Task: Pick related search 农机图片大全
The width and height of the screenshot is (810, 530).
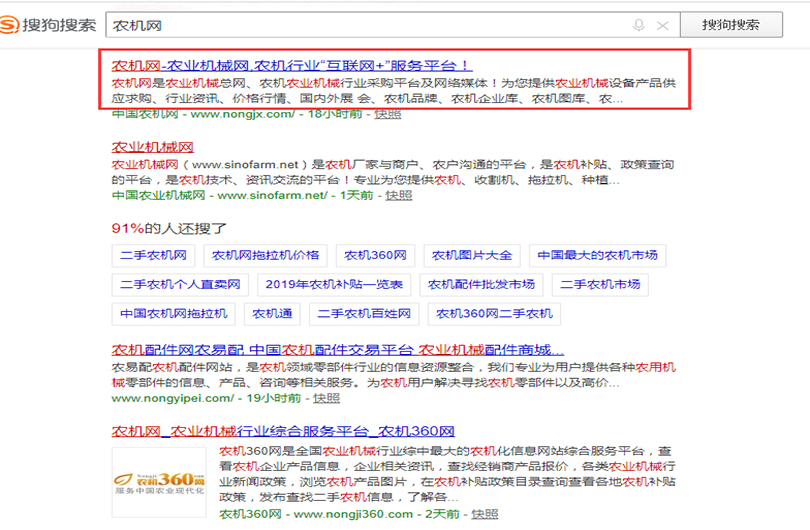Action: pyautogui.click(x=471, y=256)
